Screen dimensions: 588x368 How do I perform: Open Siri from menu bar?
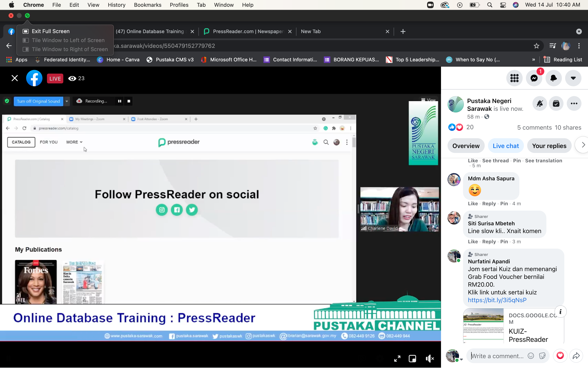tap(516, 5)
